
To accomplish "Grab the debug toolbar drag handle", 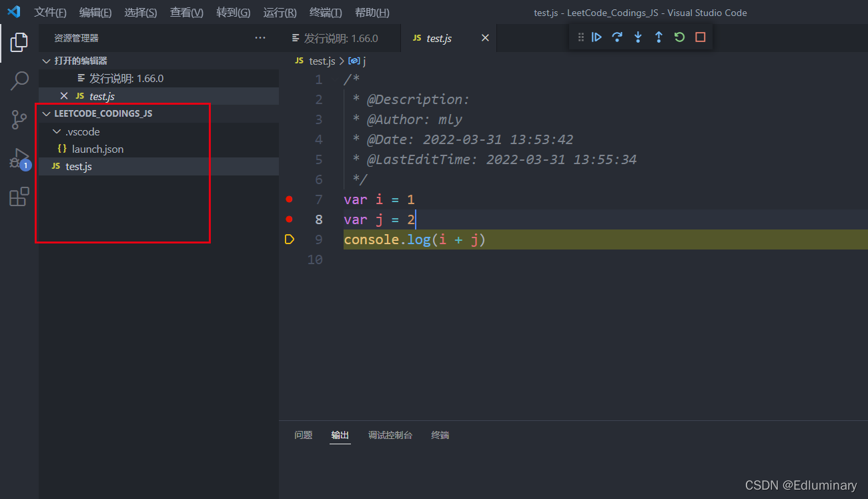I will tap(580, 37).
